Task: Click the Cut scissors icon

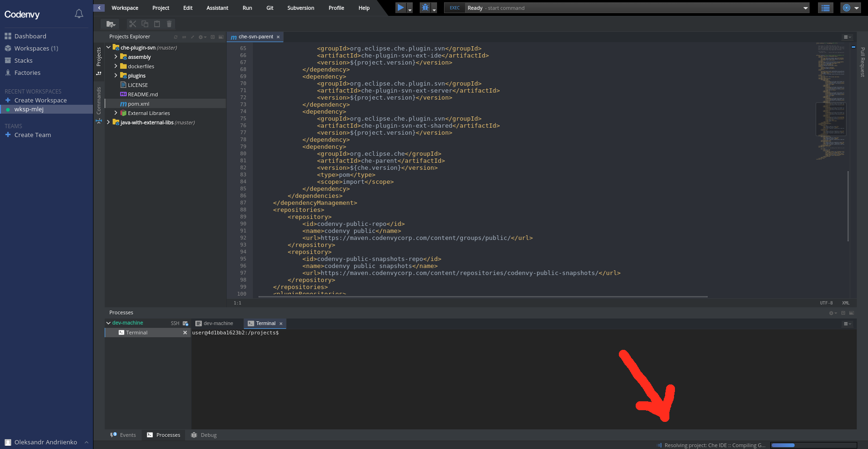Action: click(133, 24)
